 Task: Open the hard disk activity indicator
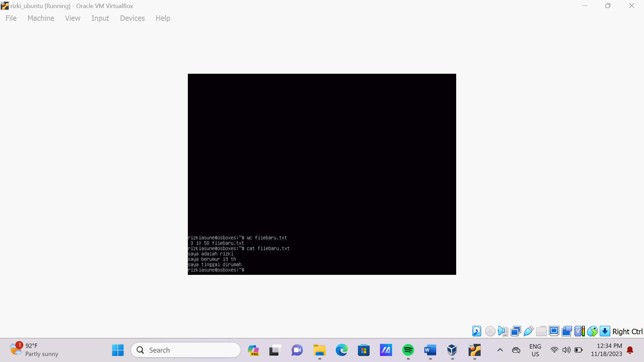coord(477,331)
